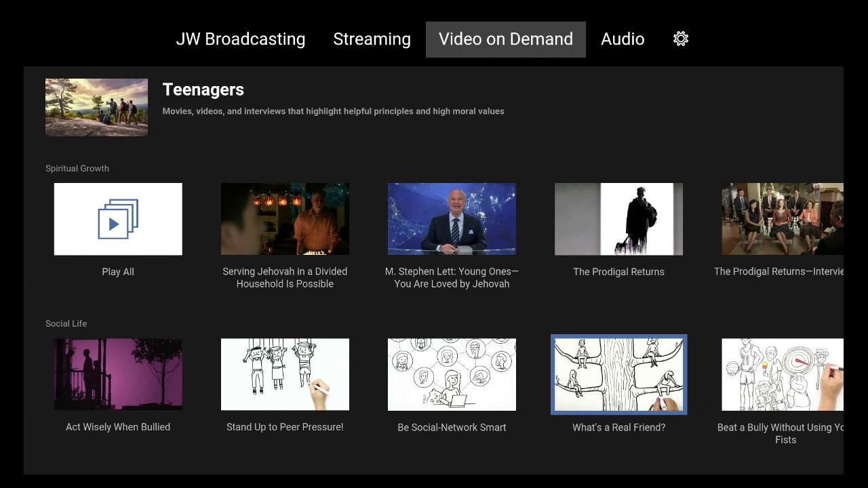Play the highlighted What's a Real Friend video
This screenshot has height=488, width=868.
(618, 374)
